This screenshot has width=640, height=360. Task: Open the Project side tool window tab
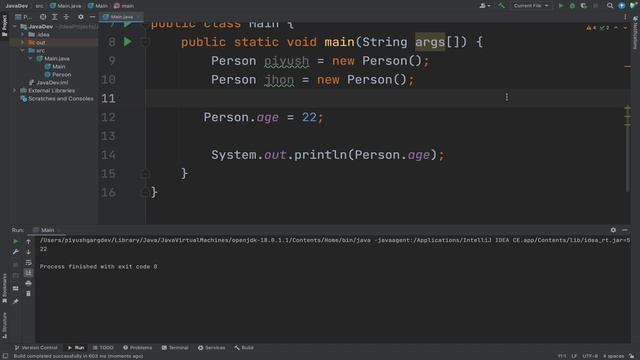coord(4,26)
